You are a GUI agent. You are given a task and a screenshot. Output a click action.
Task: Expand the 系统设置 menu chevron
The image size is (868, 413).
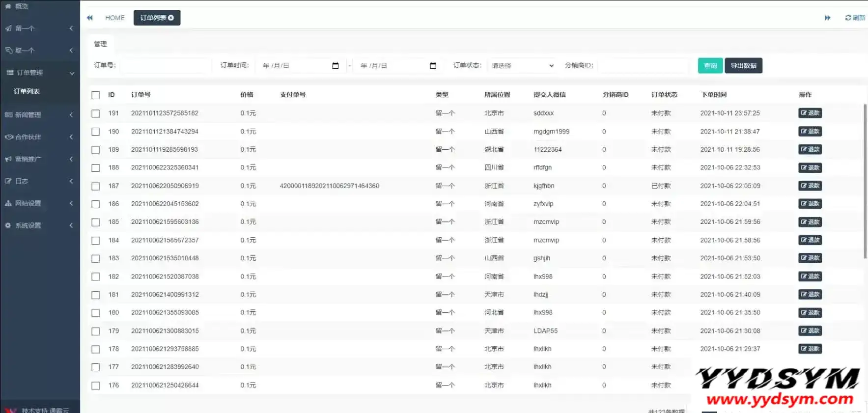coord(71,225)
